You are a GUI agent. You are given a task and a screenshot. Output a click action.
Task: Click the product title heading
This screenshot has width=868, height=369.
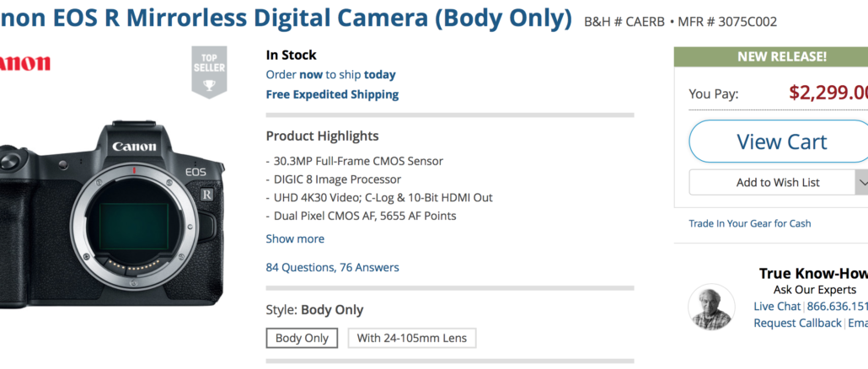[286, 19]
